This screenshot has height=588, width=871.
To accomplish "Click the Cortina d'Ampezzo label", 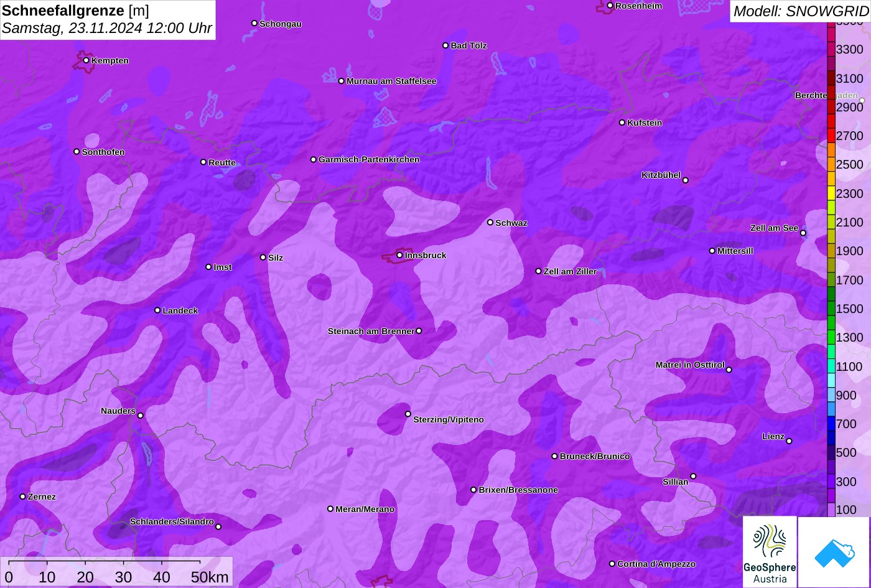I will [656, 564].
